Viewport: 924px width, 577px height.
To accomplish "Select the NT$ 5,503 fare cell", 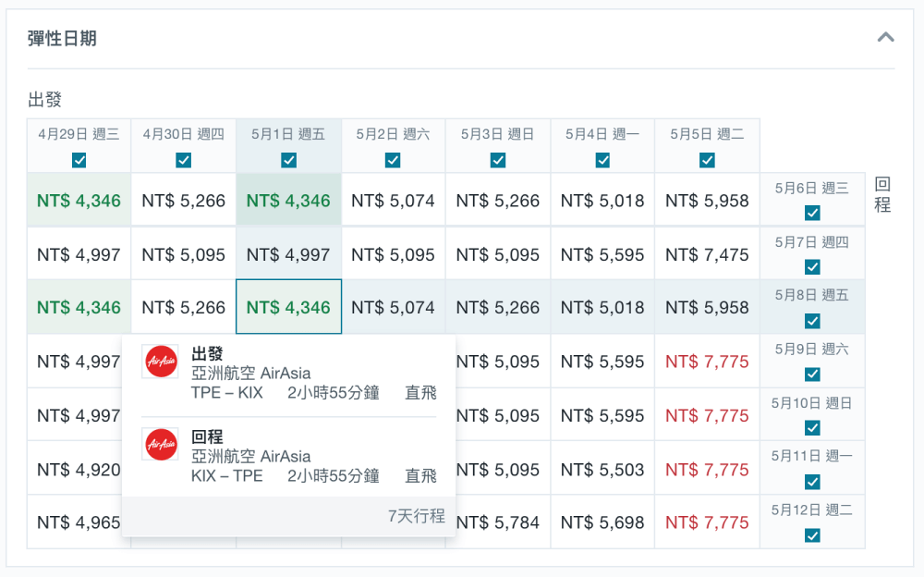I will [602, 469].
